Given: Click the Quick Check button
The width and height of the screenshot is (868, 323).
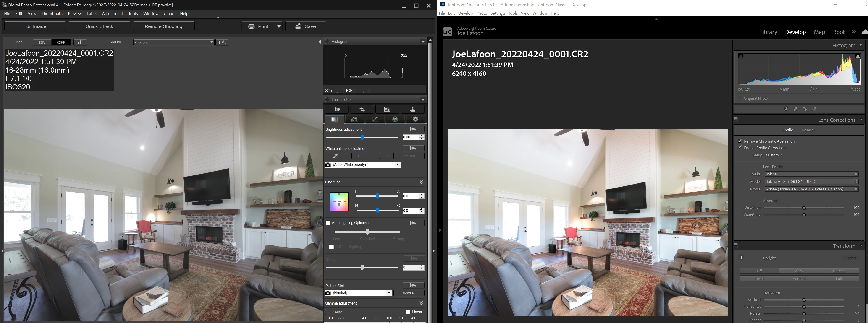Looking at the screenshot, I should tap(99, 26).
